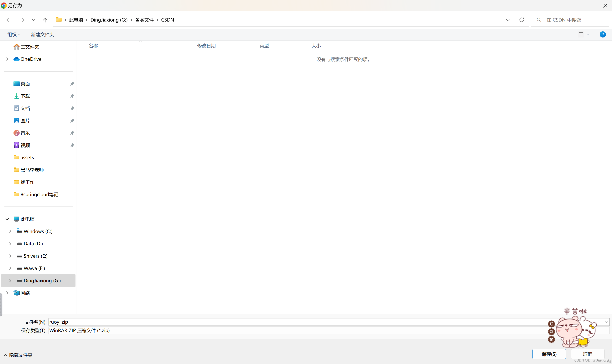
Task: Click the back navigation arrow
Action: pos(9,20)
